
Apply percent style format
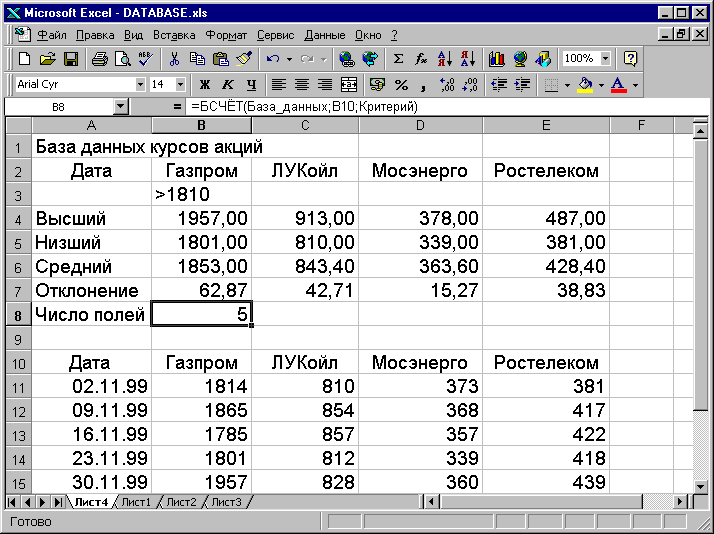pos(401,85)
